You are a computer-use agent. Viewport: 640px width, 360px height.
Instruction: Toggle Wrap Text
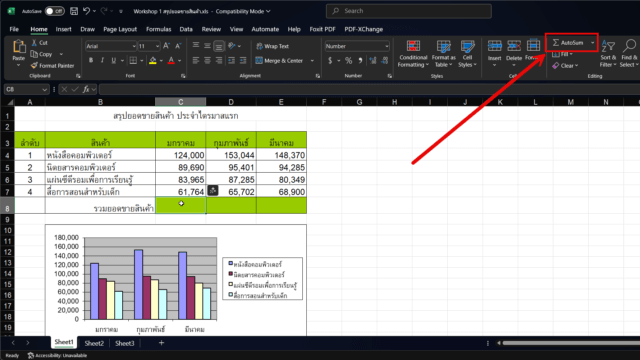click(x=273, y=46)
